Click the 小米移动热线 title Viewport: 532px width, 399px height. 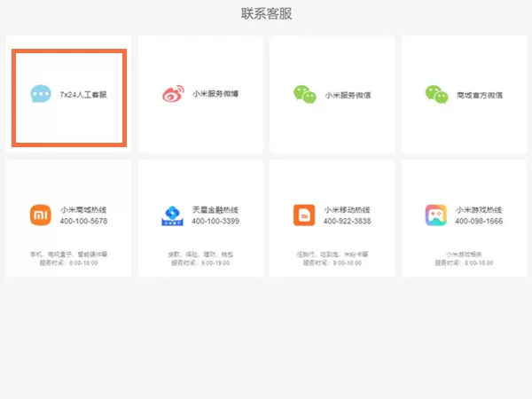pos(347,209)
